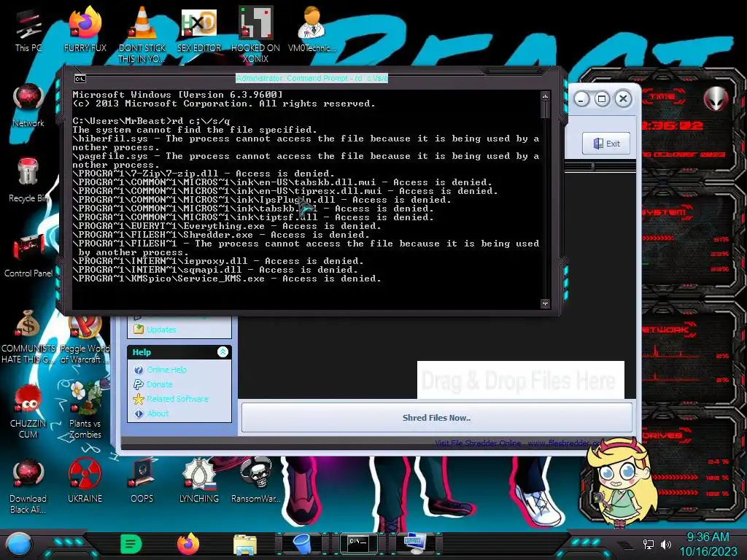
Task: Open the Recycle Bin desktop icon
Action: (x=28, y=180)
